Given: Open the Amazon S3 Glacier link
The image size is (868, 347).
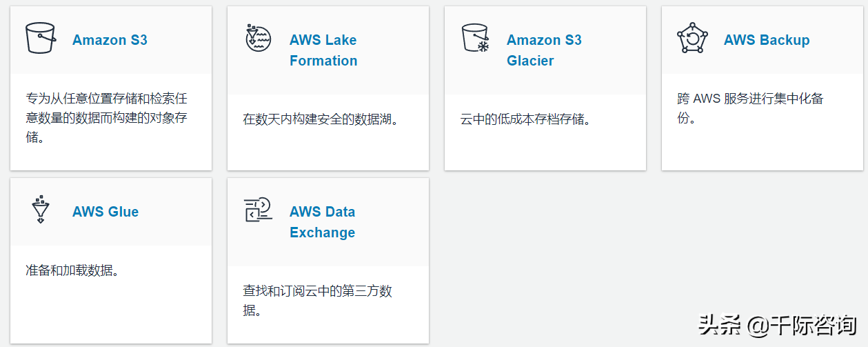Looking at the screenshot, I should (x=544, y=50).
